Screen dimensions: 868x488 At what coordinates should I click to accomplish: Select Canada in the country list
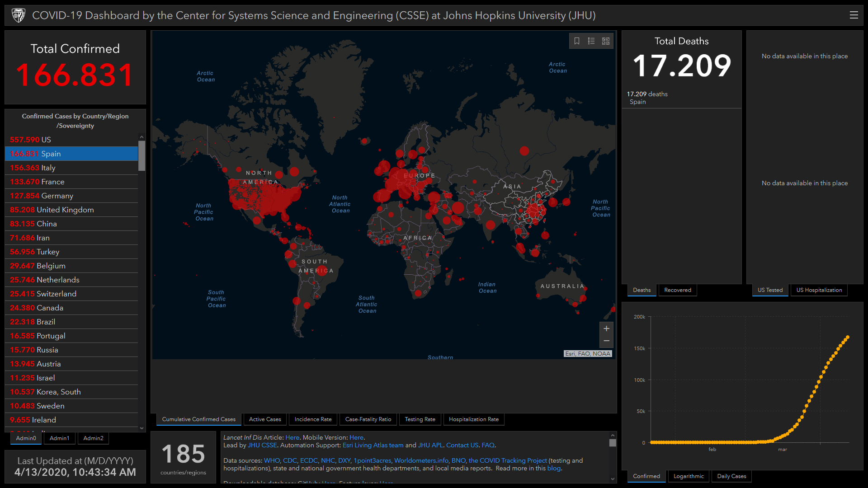[71, 308]
